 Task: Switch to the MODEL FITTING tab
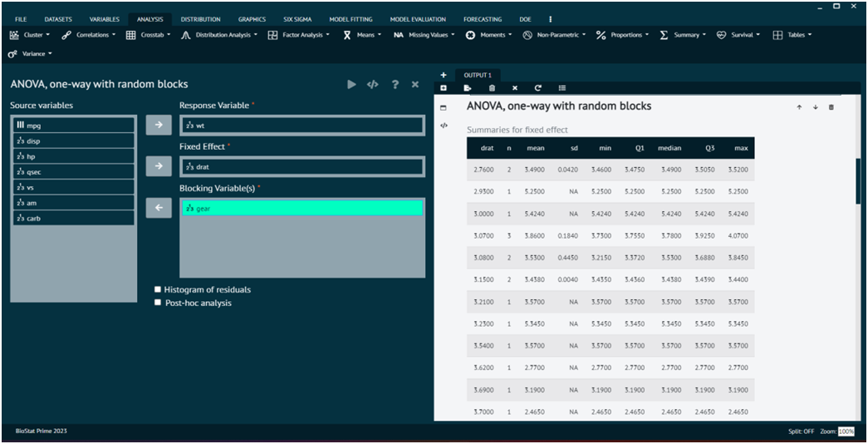[351, 19]
